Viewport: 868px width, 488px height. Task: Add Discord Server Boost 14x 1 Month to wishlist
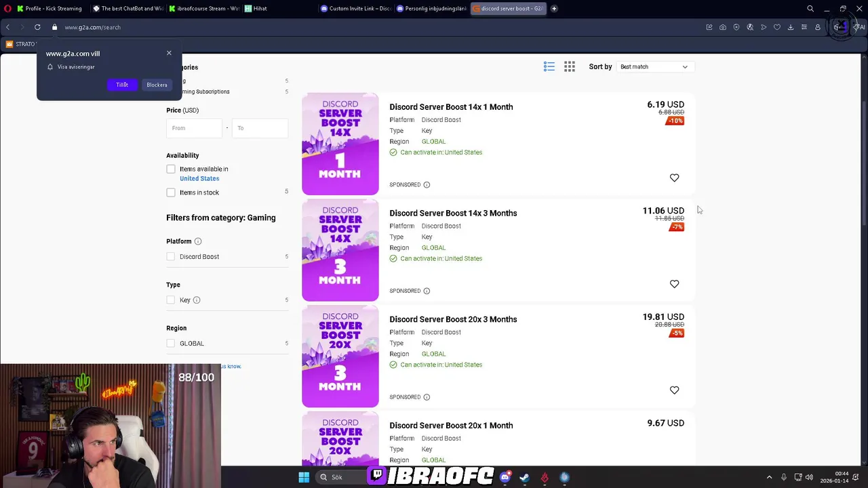pyautogui.click(x=674, y=178)
